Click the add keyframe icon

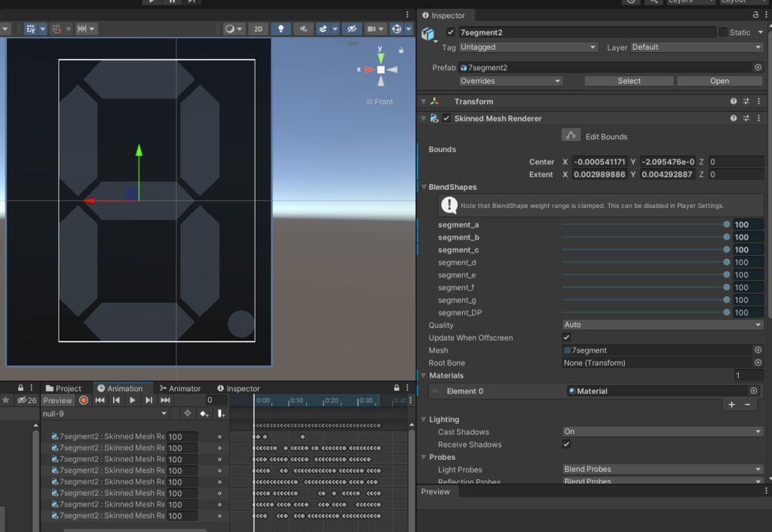pyautogui.click(x=204, y=414)
